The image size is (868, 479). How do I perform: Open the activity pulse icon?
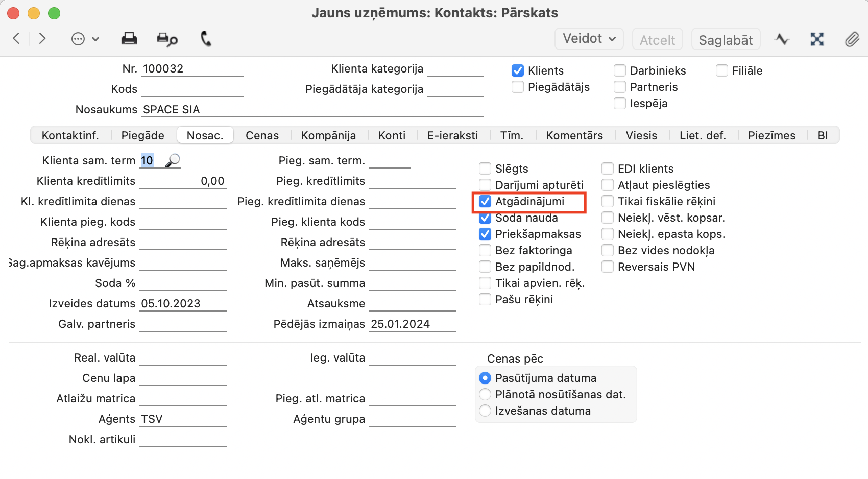782,39
